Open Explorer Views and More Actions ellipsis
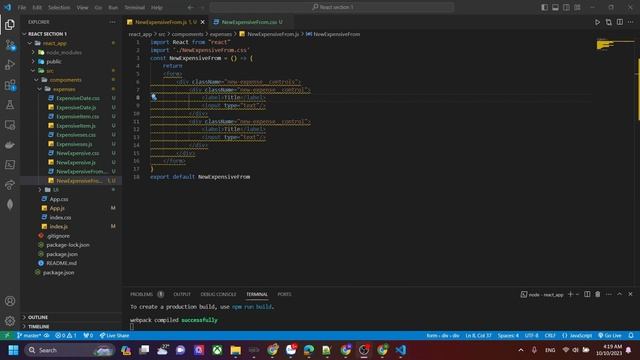The image size is (640, 360). 112,22
